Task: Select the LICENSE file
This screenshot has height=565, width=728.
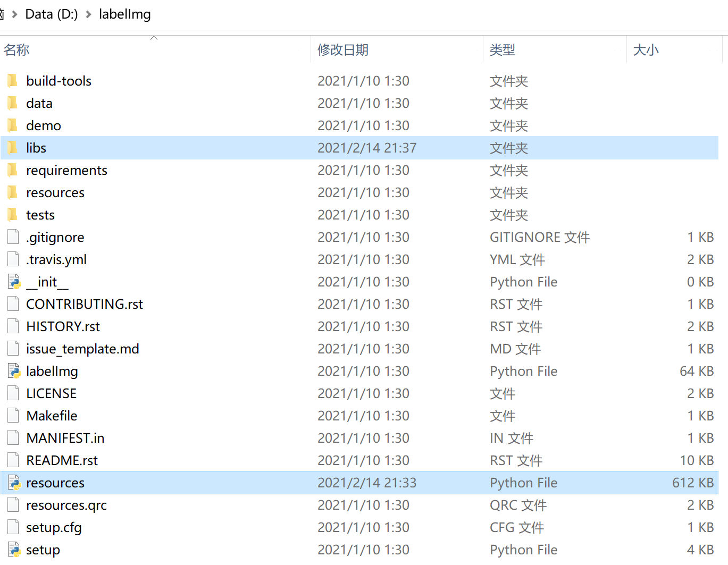Action: point(51,393)
